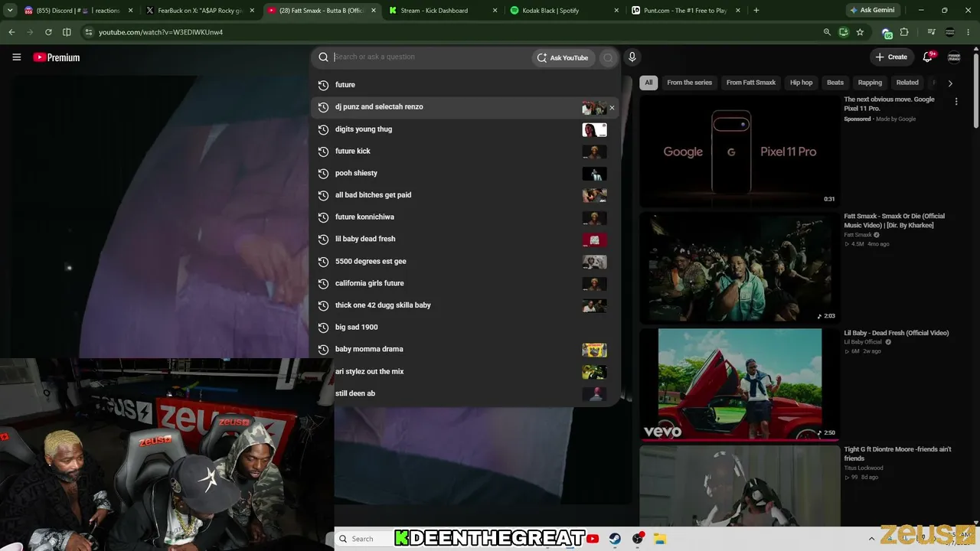Open Steam from the taskbar
Viewport: 980px width, 551px height.
(x=615, y=539)
